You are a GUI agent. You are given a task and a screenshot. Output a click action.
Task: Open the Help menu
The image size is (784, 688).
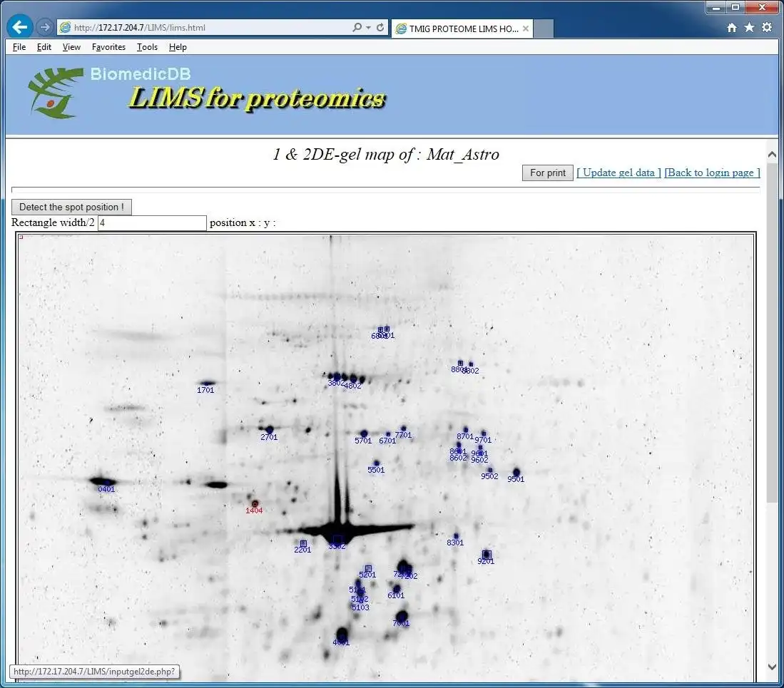[178, 47]
